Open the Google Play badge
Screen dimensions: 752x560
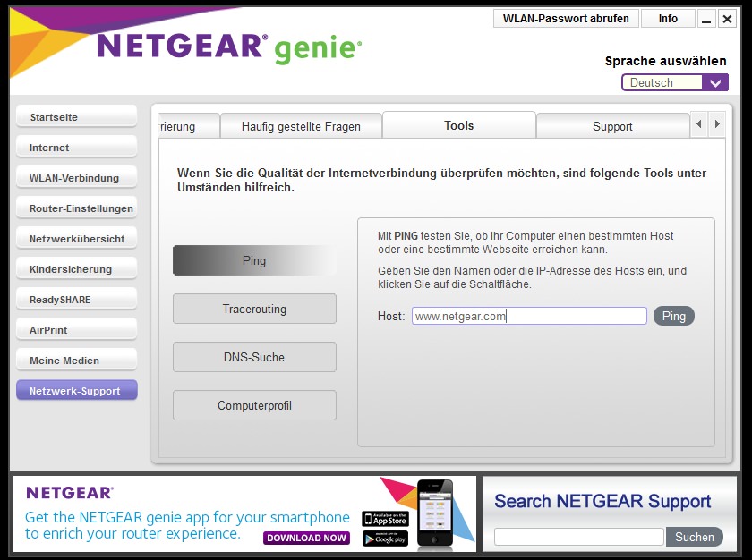pyautogui.click(x=385, y=539)
